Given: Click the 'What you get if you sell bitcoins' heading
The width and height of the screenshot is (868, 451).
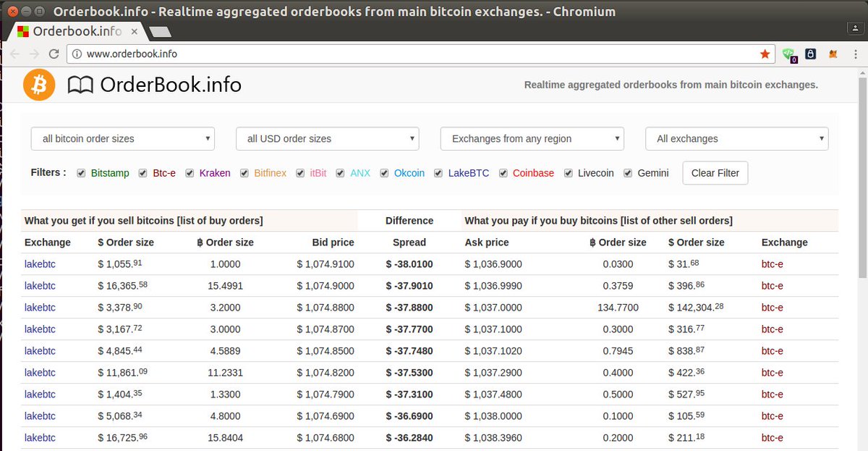Looking at the screenshot, I should [143, 221].
